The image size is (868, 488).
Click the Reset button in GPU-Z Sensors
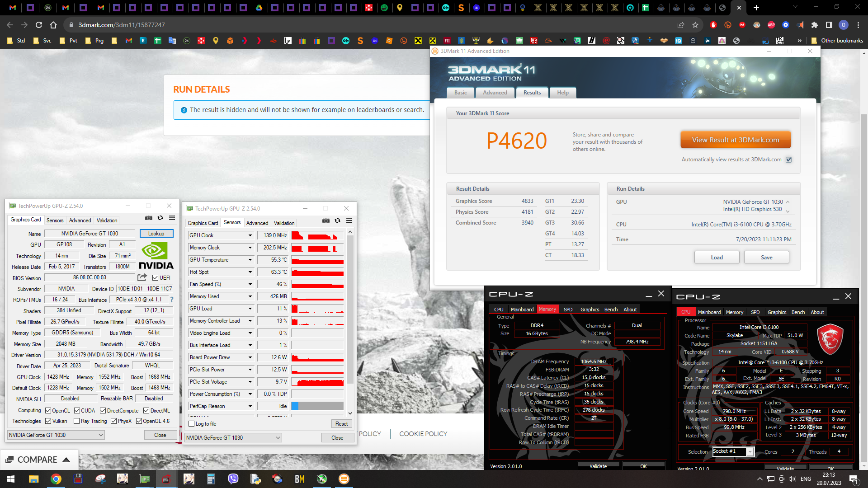point(342,424)
